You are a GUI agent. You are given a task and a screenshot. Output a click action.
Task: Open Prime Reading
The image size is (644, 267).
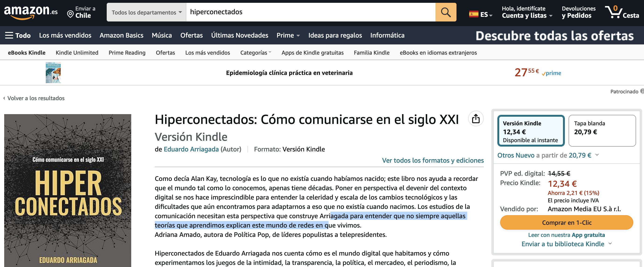pos(127,53)
